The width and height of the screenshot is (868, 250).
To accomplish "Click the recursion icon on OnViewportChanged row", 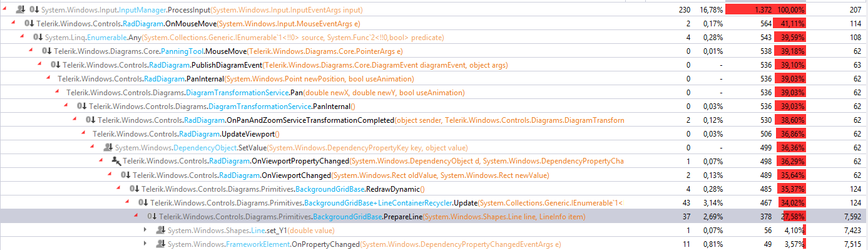I will point(125,175).
